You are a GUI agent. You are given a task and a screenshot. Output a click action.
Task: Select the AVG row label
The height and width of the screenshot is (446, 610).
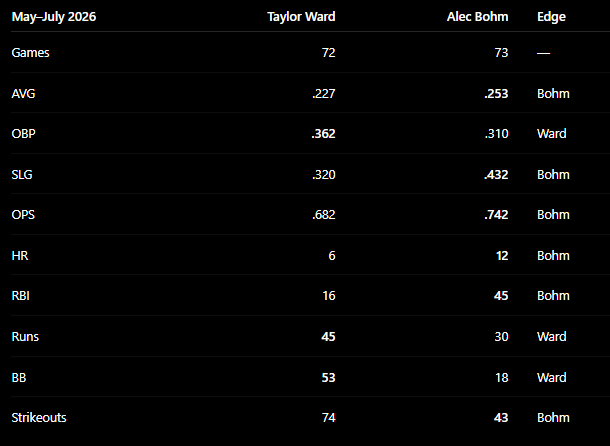(23, 93)
